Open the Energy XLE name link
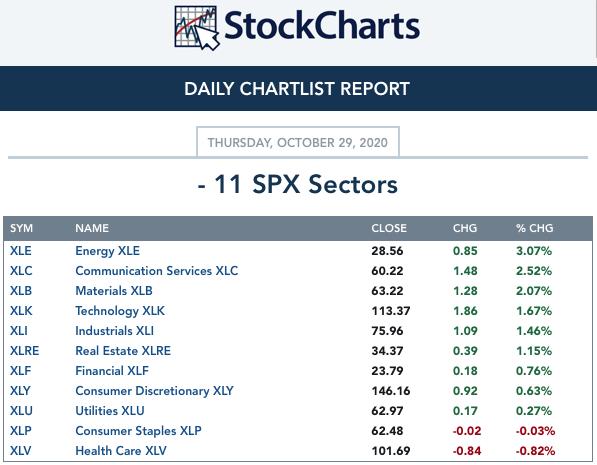 pyautogui.click(x=107, y=251)
